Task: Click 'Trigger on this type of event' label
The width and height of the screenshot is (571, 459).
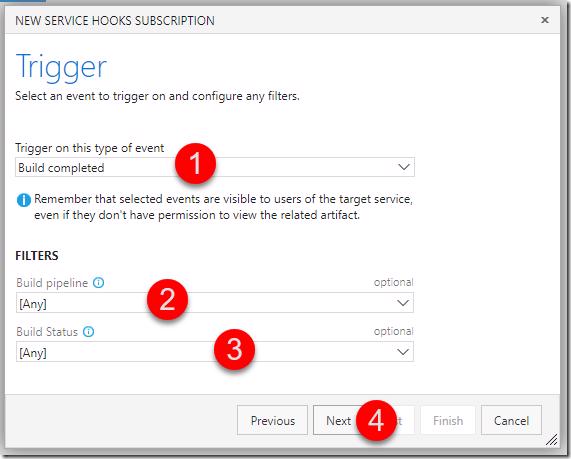Action: coord(90,148)
